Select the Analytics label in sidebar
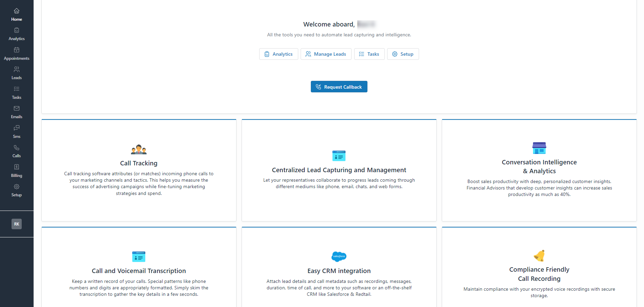This screenshot has width=644, height=307. (x=17, y=39)
